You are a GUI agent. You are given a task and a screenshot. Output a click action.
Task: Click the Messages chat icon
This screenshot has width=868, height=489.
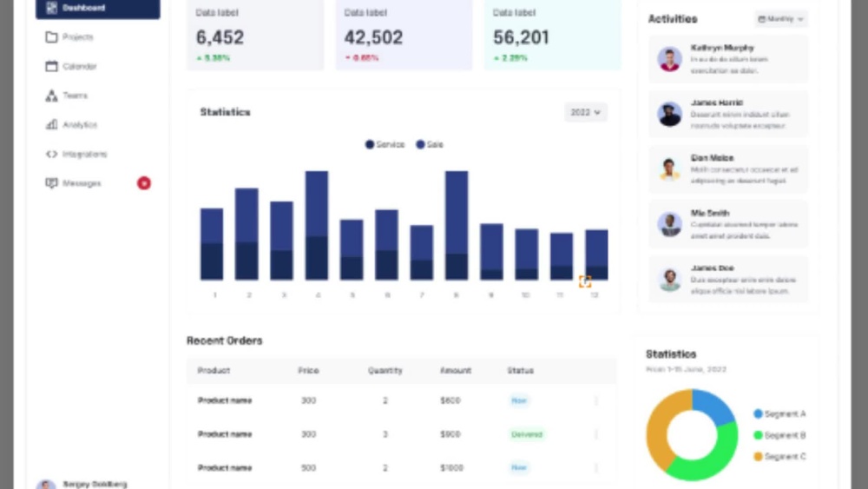[51, 183]
